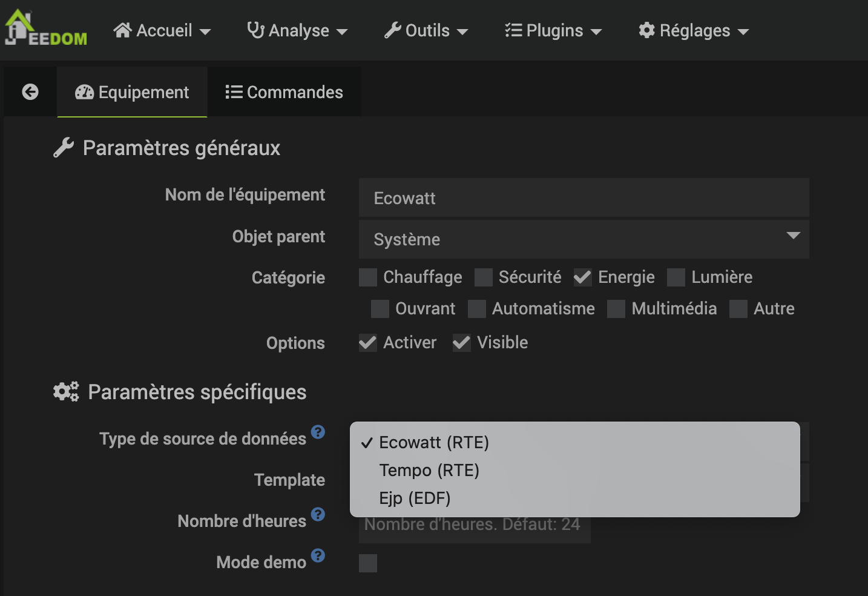The image size is (868, 596).
Task: Uncheck the Energie category checkbox
Action: [582, 277]
